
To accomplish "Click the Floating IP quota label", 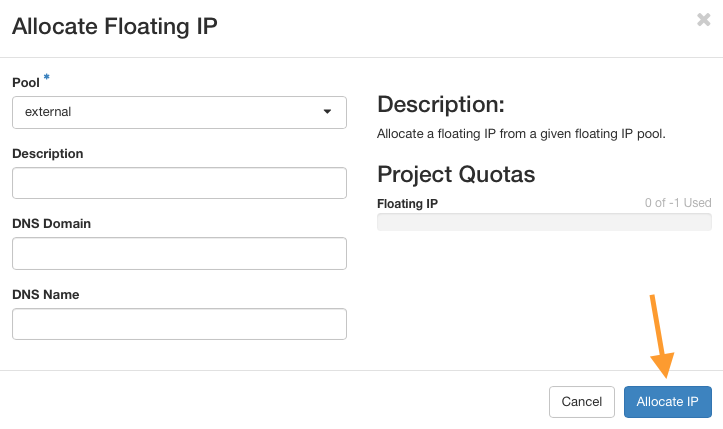I will tap(407, 203).
